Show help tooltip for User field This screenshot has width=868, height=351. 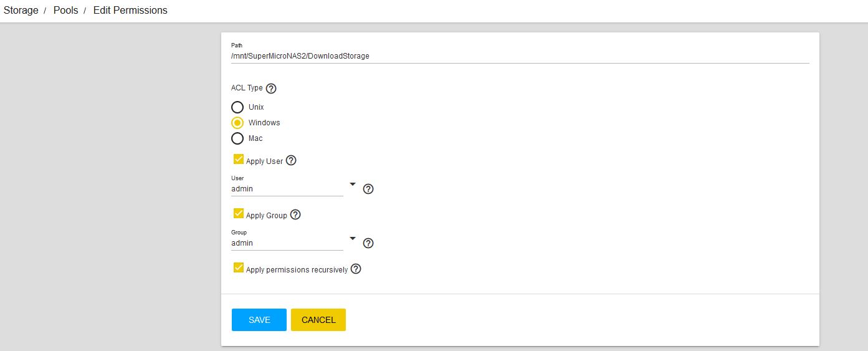(368, 189)
